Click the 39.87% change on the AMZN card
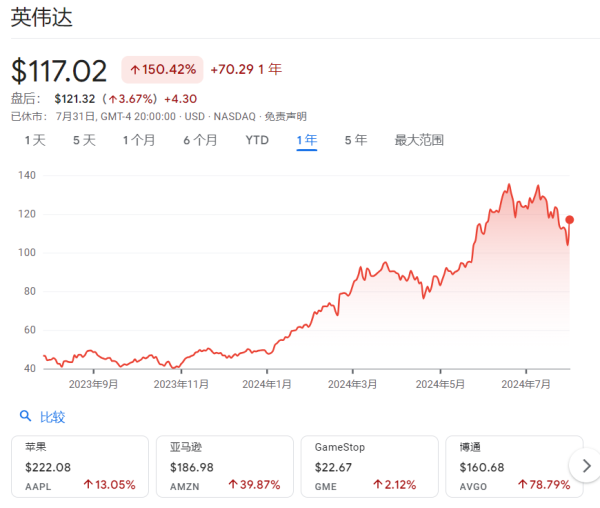The image size is (600, 508). click(x=254, y=485)
